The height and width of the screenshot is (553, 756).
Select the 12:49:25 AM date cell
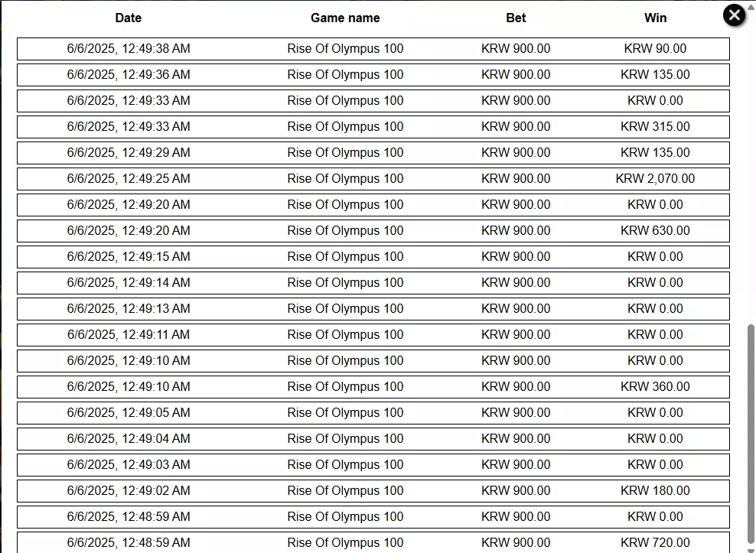(x=129, y=179)
